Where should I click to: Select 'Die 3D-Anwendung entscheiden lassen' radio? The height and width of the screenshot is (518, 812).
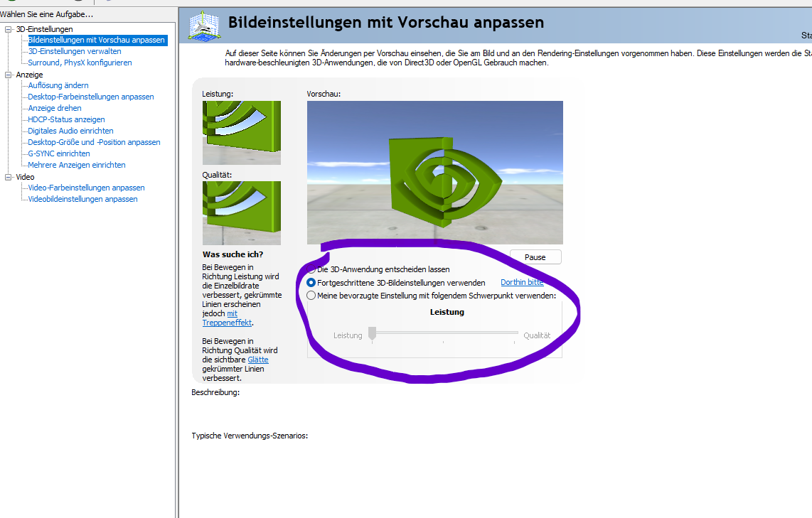coord(311,269)
